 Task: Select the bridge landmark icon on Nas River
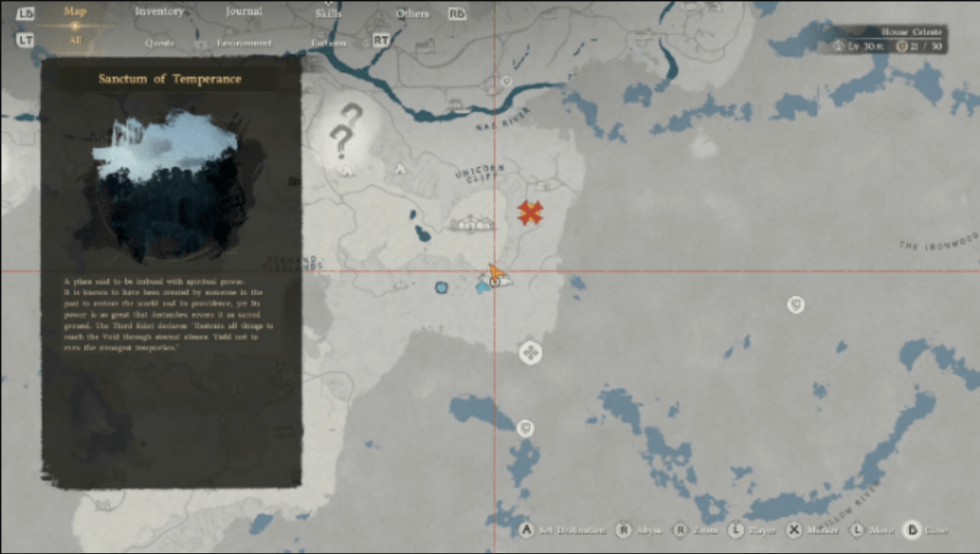[457, 105]
